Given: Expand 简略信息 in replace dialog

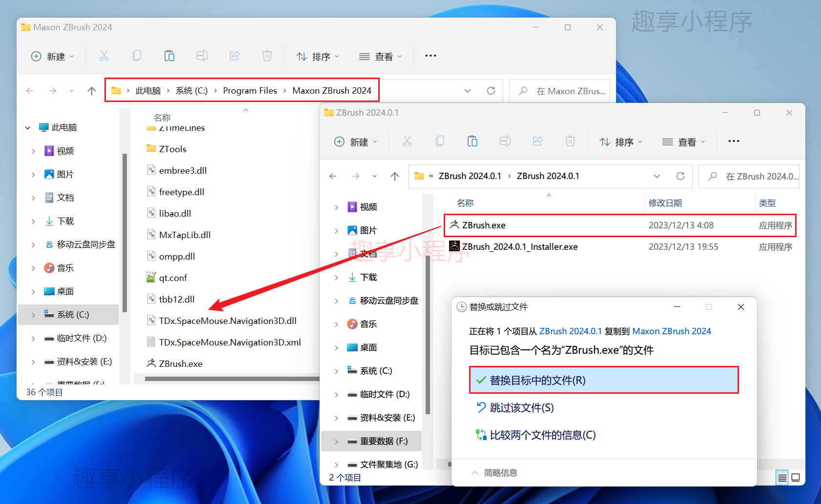Looking at the screenshot, I should [x=494, y=473].
